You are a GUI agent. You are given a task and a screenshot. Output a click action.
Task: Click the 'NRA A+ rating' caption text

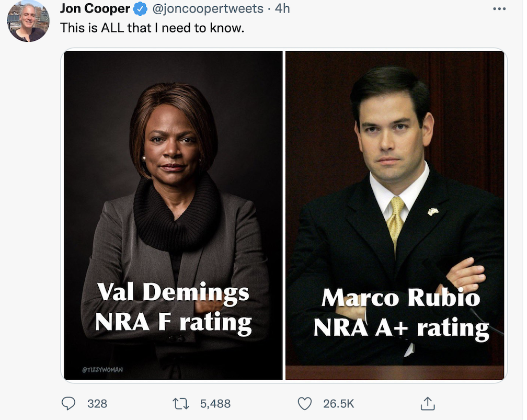401,328
